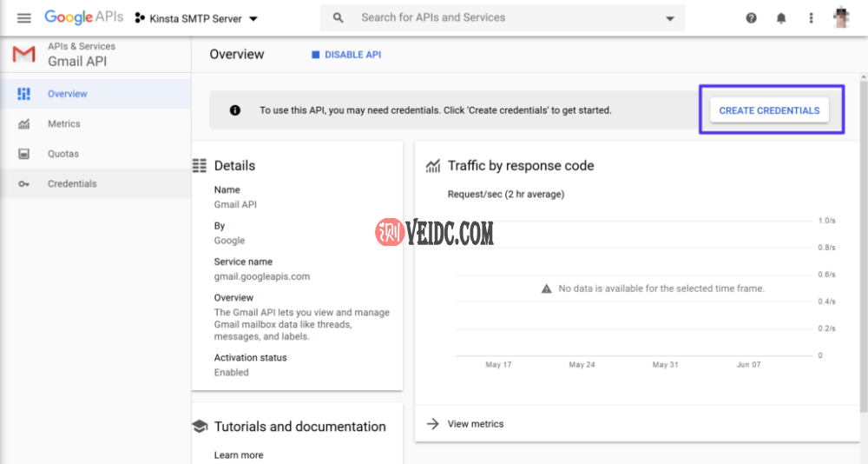Click the project hexagon icon beside Kinsta SMTP Server
The image size is (868, 464).
coord(140,18)
